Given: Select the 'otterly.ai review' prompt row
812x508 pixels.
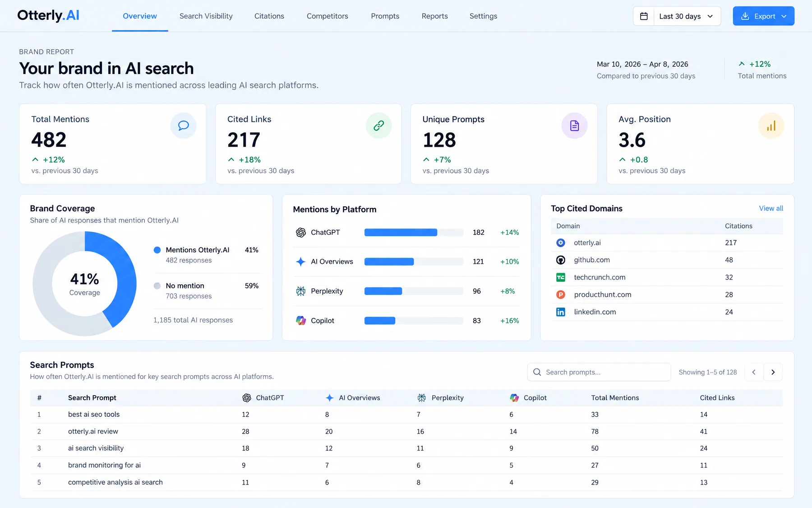Looking at the screenshot, I should coord(406,432).
